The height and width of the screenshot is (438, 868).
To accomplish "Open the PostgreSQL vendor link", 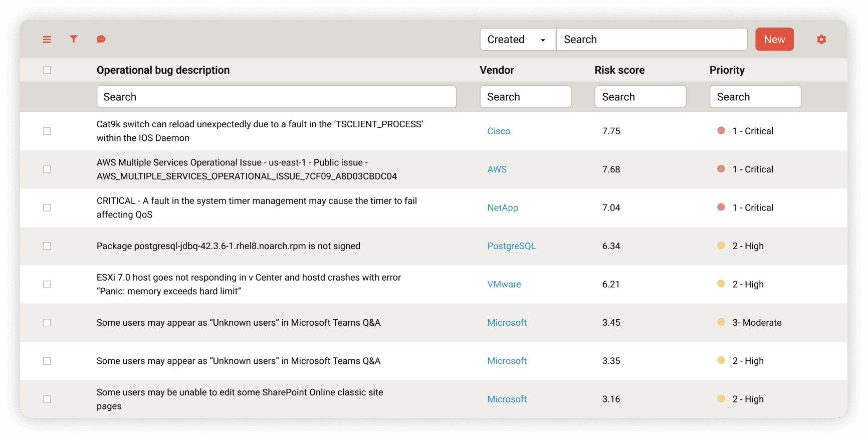I will tap(511, 246).
